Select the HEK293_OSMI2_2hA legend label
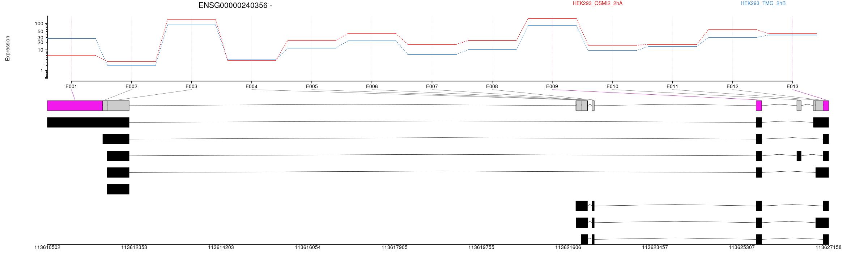The width and height of the screenshot is (868, 253). point(597,3)
